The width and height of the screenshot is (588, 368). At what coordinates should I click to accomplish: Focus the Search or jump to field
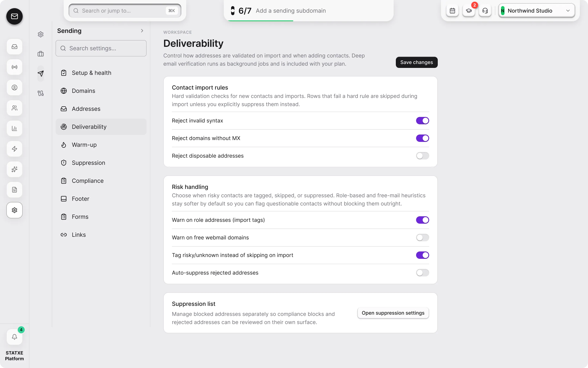tap(125, 11)
